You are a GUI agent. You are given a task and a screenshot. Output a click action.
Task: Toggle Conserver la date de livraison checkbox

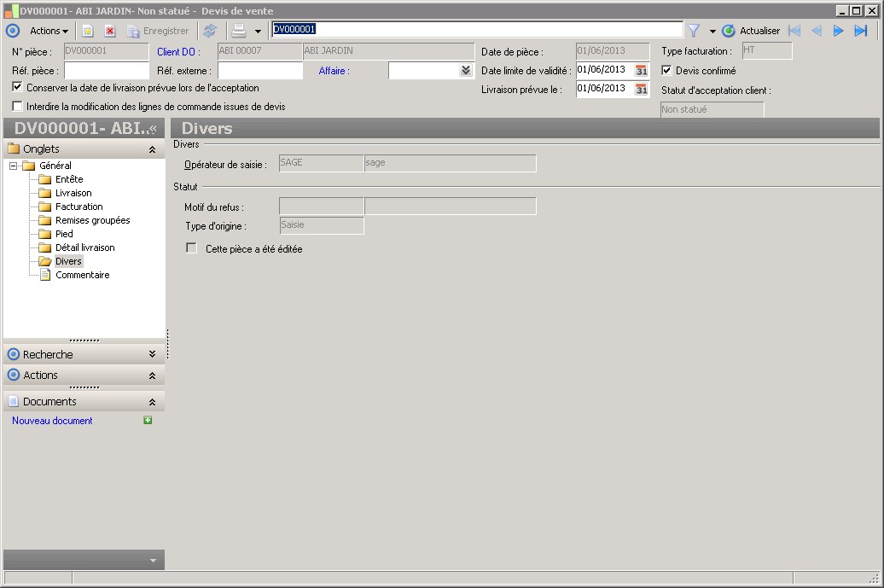(17, 87)
